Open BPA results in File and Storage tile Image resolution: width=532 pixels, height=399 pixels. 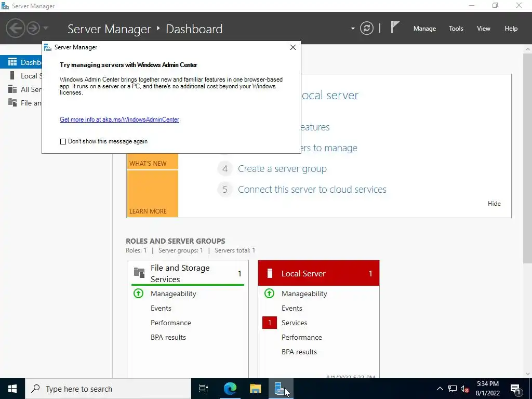coord(168,337)
